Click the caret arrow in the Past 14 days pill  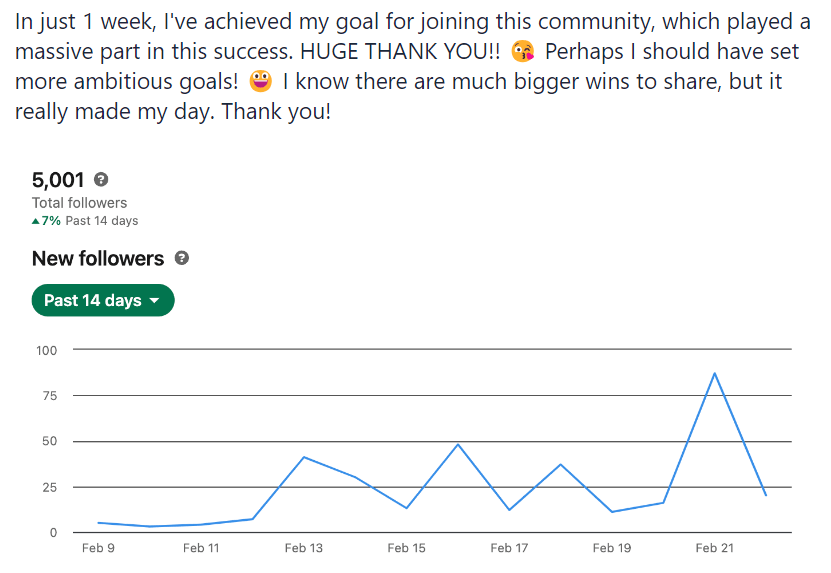pos(154,301)
